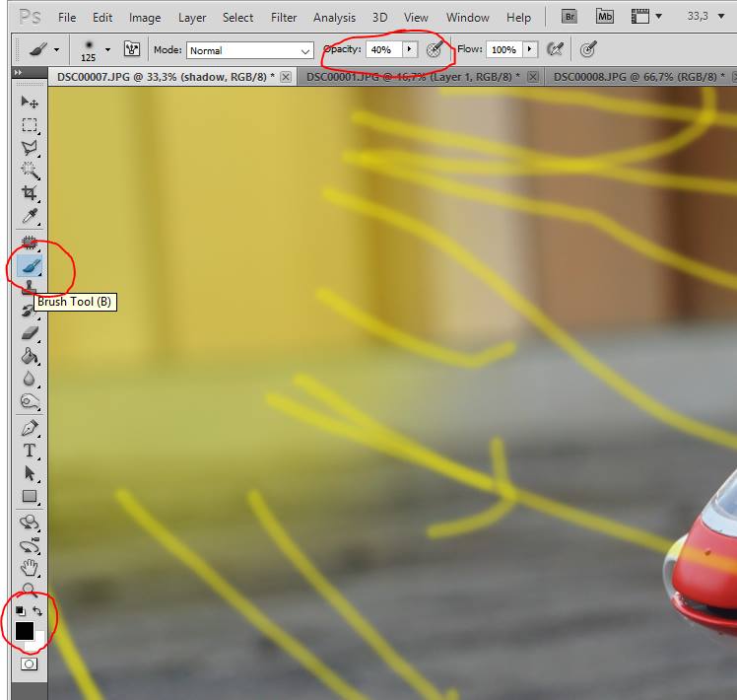Open the Edit menu

pyautogui.click(x=102, y=18)
